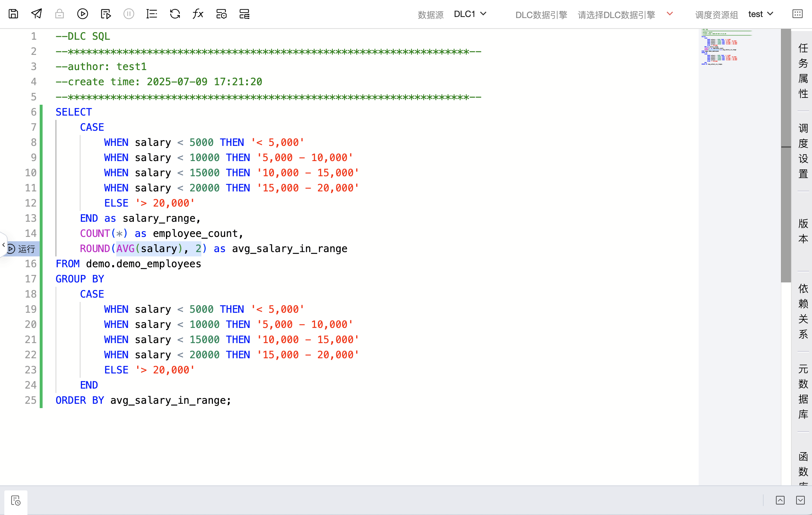Click the 运行 button beside line 15

pyautogui.click(x=22, y=249)
